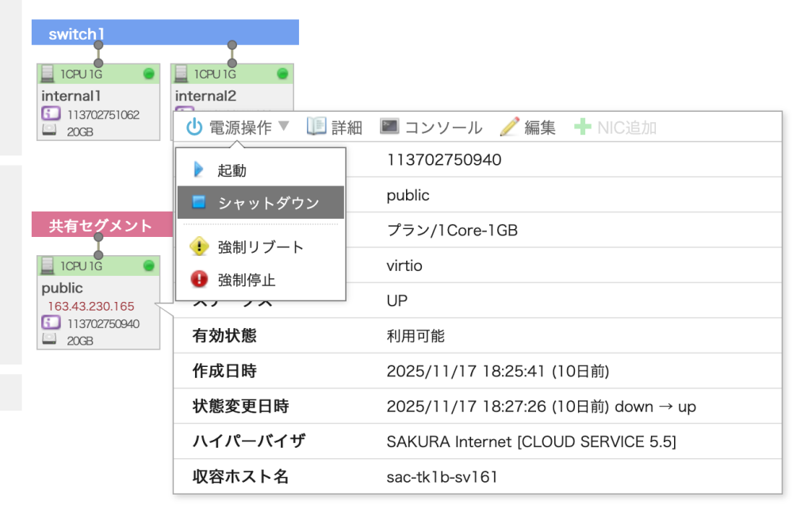The width and height of the screenshot is (812, 531).
Task: Open the 電源操作 dropdown arrow
Action: 285,127
